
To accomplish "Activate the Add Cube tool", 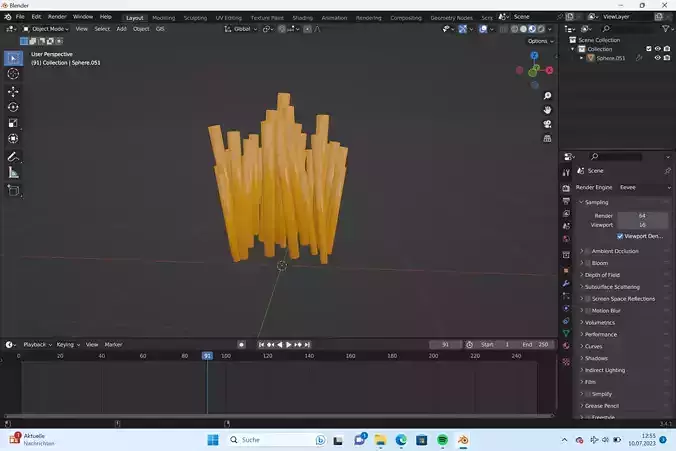I will click(13, 190).
